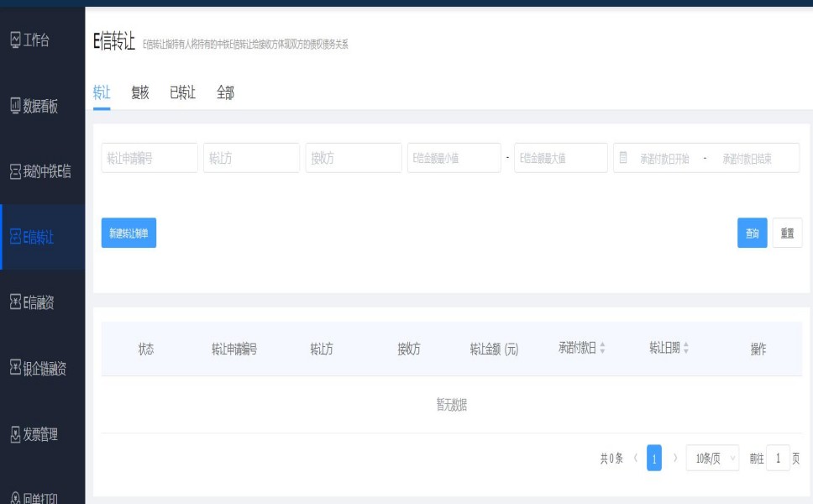Image resolution: width=813 pixels, height=504 pixels.
Task: Open the 10条/页 page size dropdown
Action: tap(712, 459)
